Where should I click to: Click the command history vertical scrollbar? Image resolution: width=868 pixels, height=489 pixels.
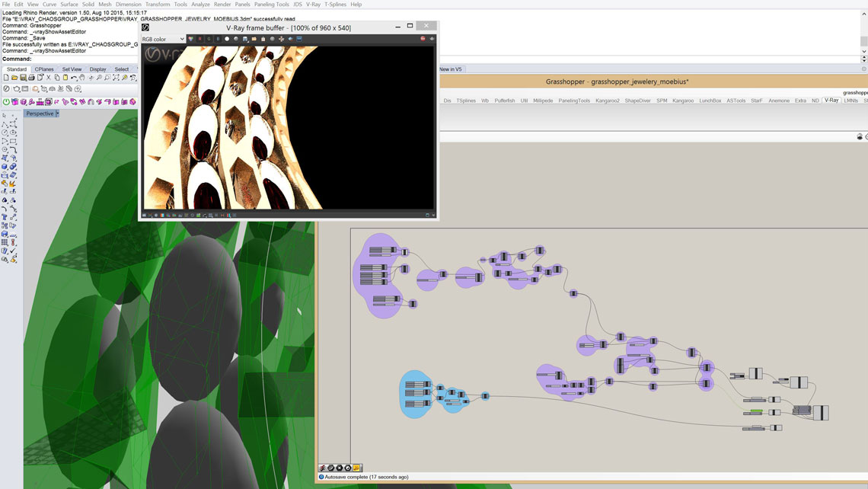(x=863, y=34)
